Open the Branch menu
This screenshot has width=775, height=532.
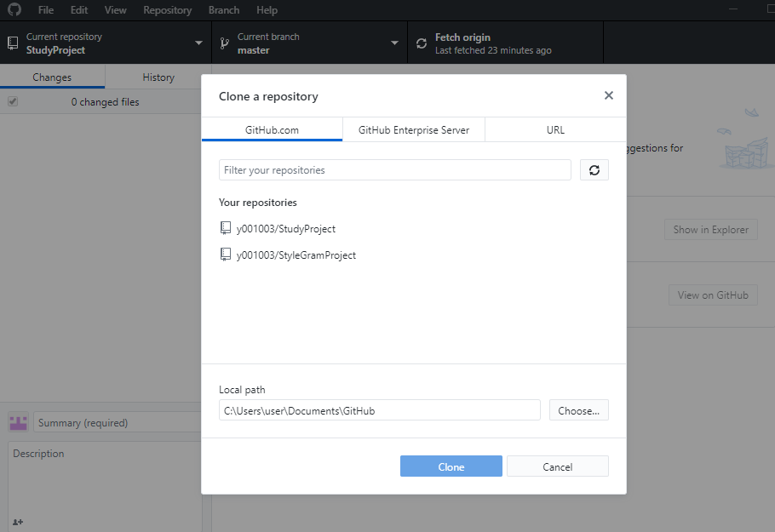click(223, 10)
